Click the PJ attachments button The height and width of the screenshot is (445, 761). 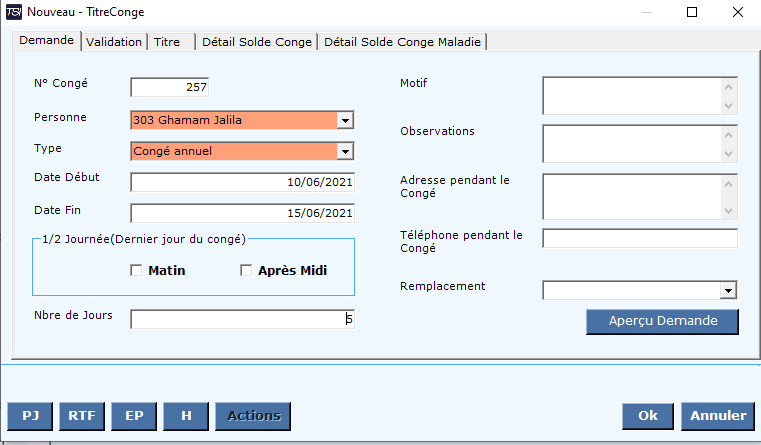[30, 416]
